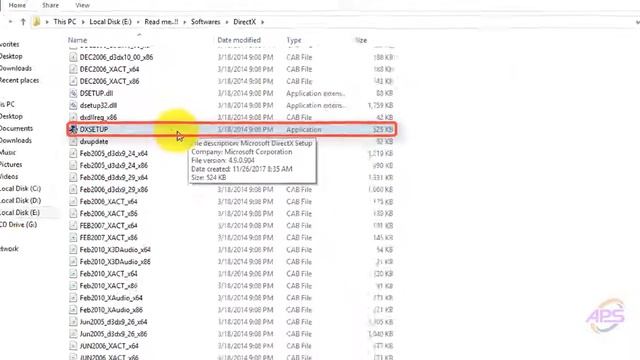Open Local Disk (E:) in navigation pane

(20, 213)
